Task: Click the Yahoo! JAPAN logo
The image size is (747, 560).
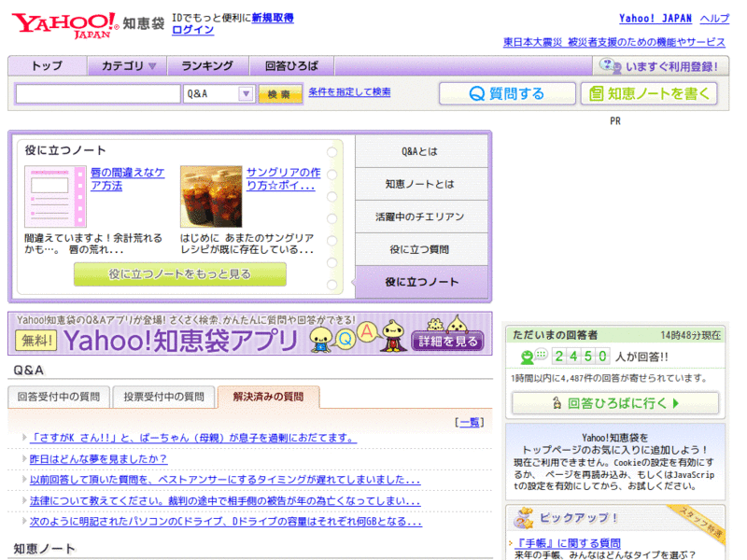Action: click(65, 25)
